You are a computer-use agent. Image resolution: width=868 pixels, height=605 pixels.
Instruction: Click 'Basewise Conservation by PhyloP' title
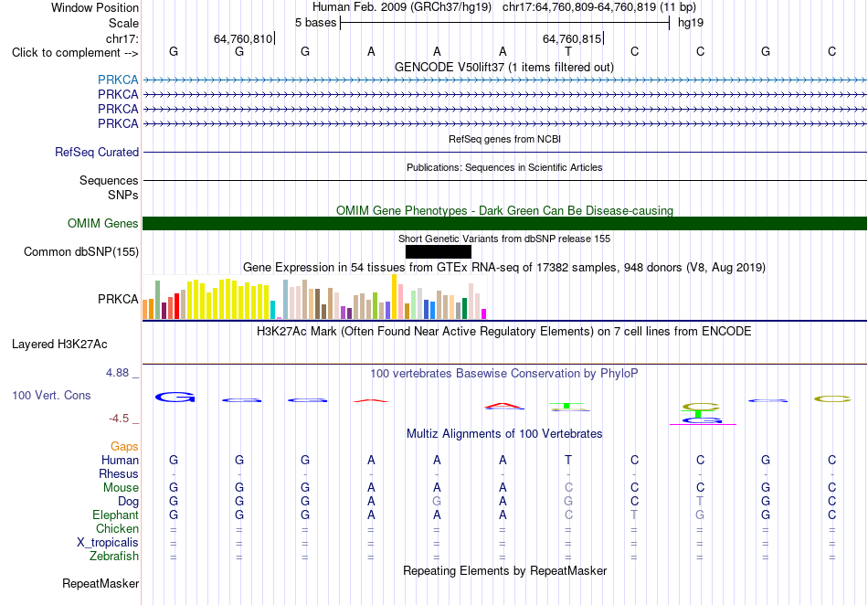(504, 373)
